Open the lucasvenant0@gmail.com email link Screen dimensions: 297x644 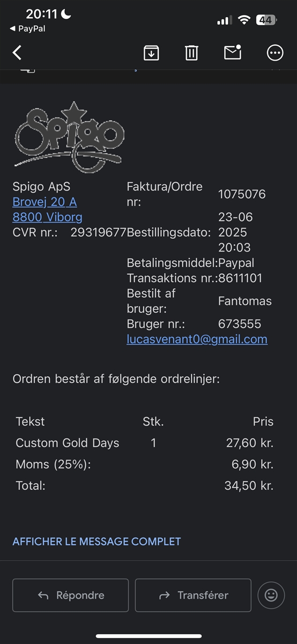tap(197, 339)
